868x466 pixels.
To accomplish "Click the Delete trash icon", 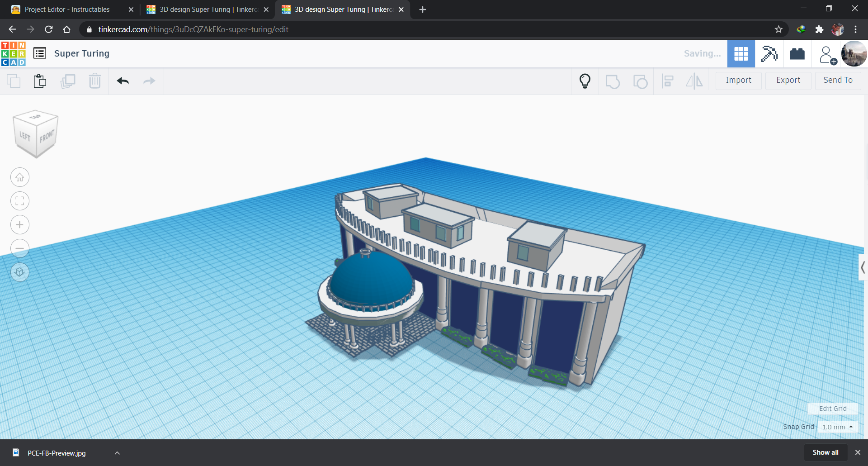I will click(95, 81).
